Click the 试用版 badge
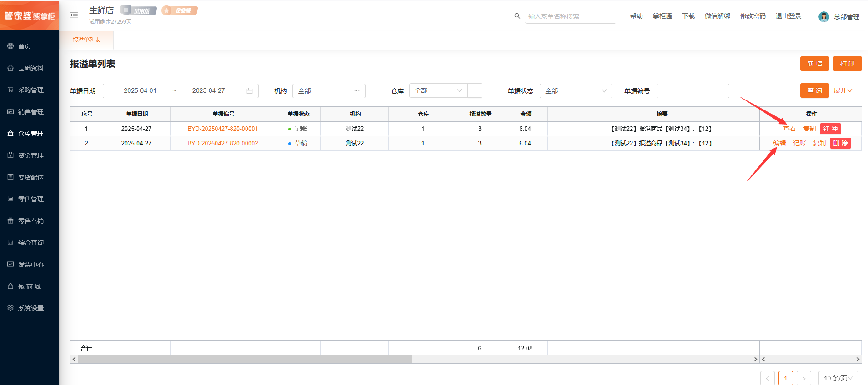The width and height of the screenshot is (868, 385). 139,10
